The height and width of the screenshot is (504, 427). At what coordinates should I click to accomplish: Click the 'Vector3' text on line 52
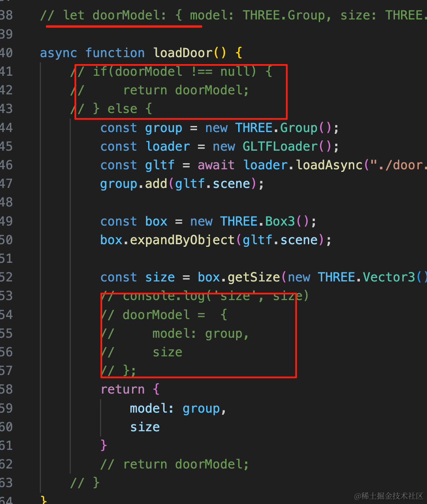389,278
